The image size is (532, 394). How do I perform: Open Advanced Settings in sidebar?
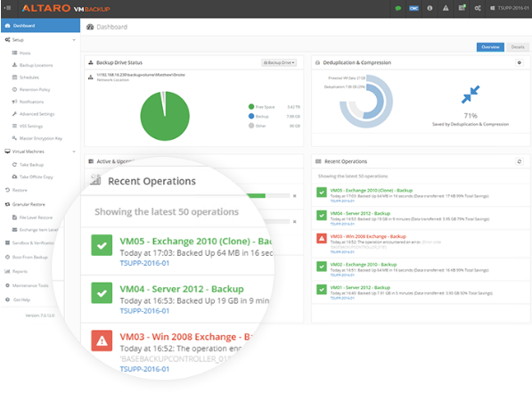click(x=37, y=114)
